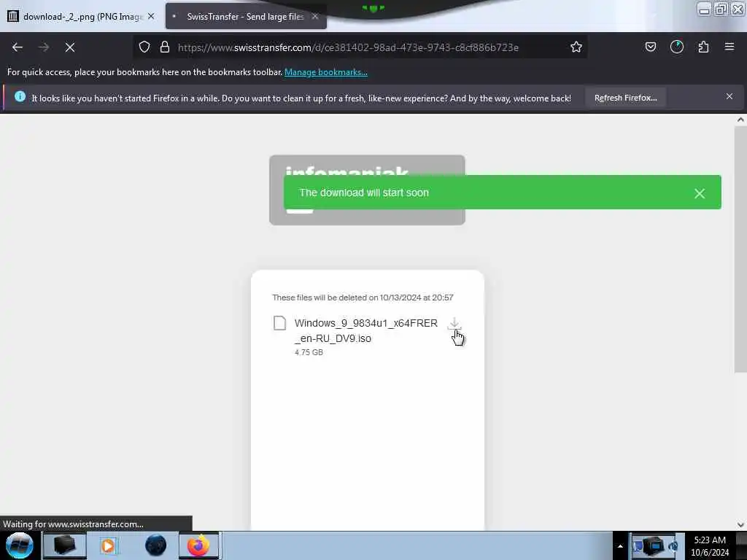Show hidden system tray icons arrow
Viewport: 747px width, 560px height.
tap(620, 546)
